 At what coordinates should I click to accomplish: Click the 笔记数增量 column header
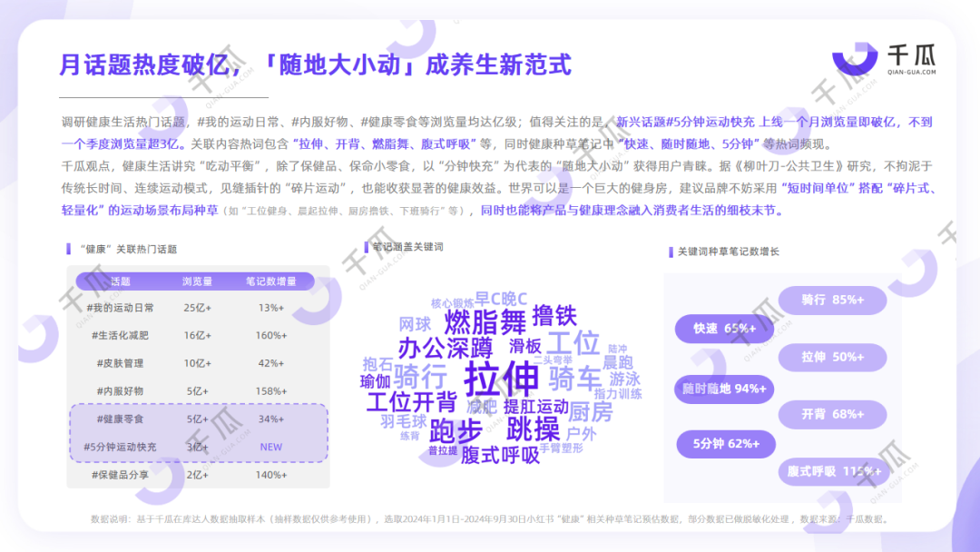270,281
